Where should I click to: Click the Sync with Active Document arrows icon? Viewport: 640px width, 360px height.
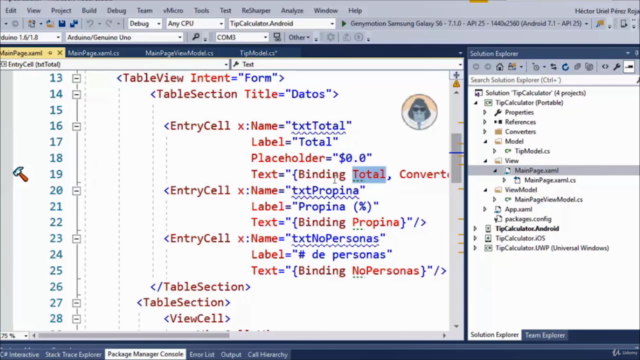[553, 67]
